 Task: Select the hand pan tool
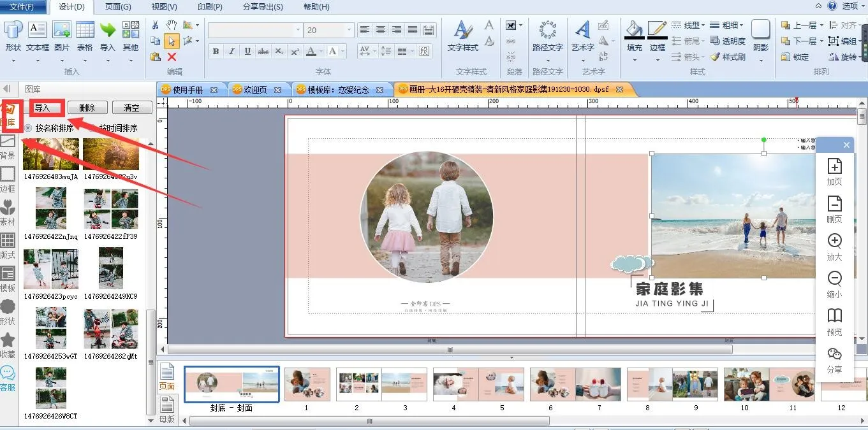coord(172,25)
